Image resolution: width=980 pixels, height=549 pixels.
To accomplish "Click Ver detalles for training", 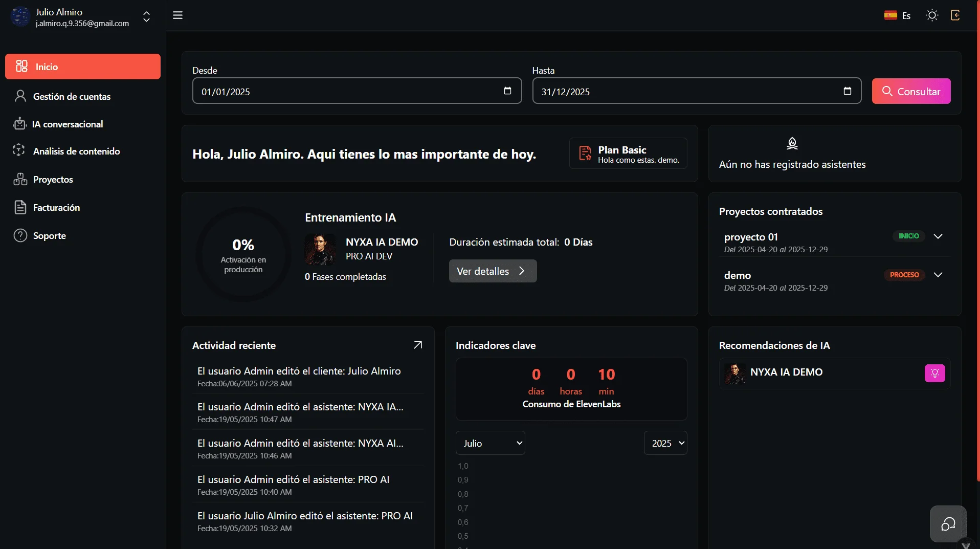I will [x=493, y=271].
